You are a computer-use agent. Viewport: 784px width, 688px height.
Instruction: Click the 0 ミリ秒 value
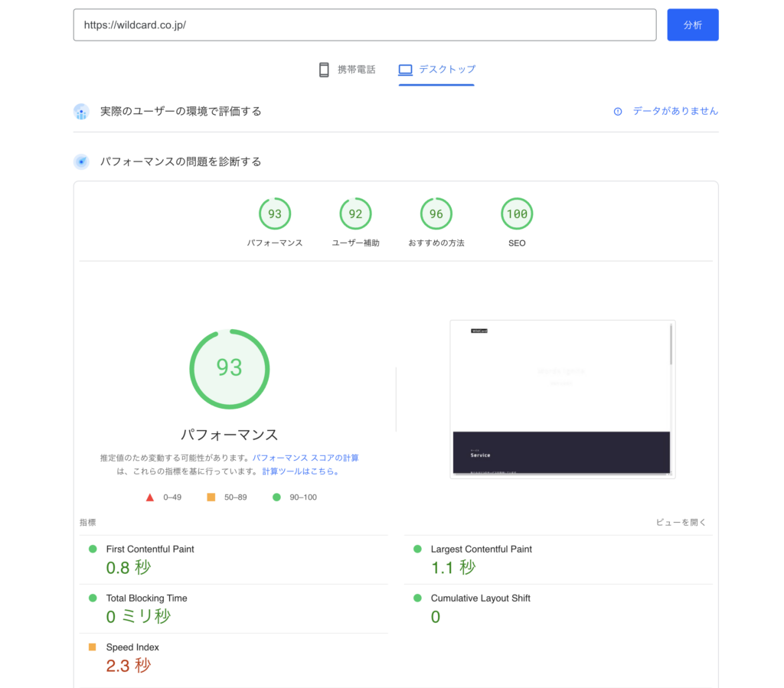139,617
